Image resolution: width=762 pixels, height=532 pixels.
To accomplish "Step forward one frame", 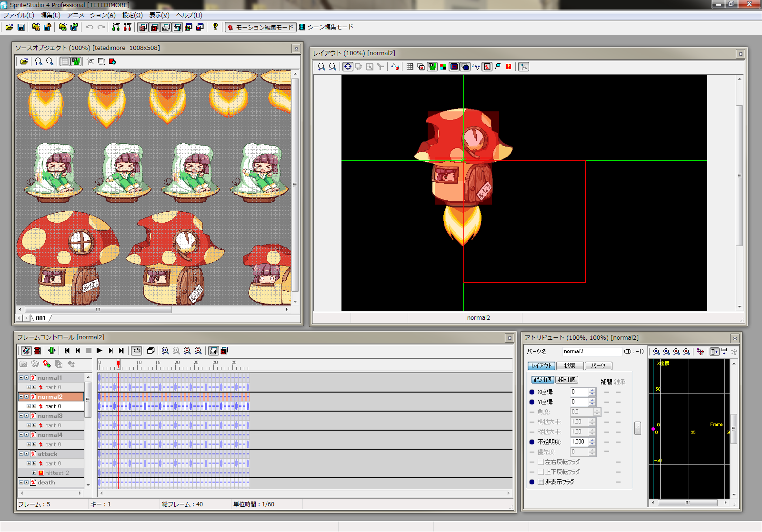I will coord(110,351).
